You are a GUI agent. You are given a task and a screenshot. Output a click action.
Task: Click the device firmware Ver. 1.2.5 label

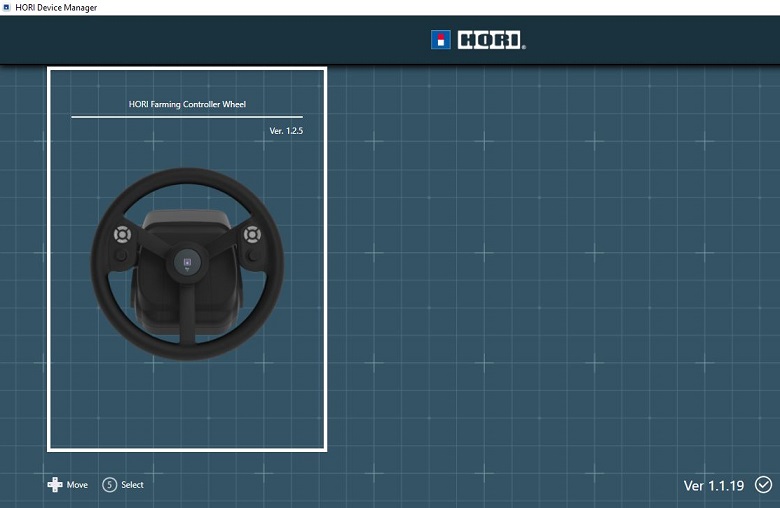click(x=286, y=131)
